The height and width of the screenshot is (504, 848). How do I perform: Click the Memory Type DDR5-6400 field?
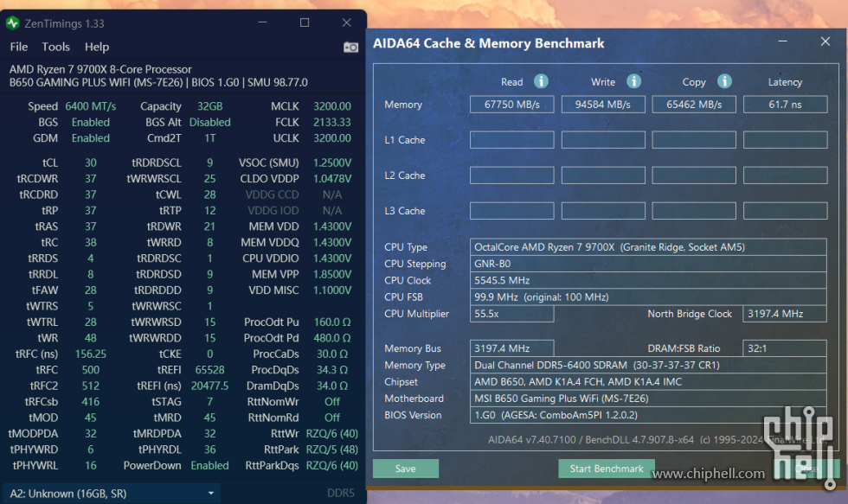coord(648,366)
